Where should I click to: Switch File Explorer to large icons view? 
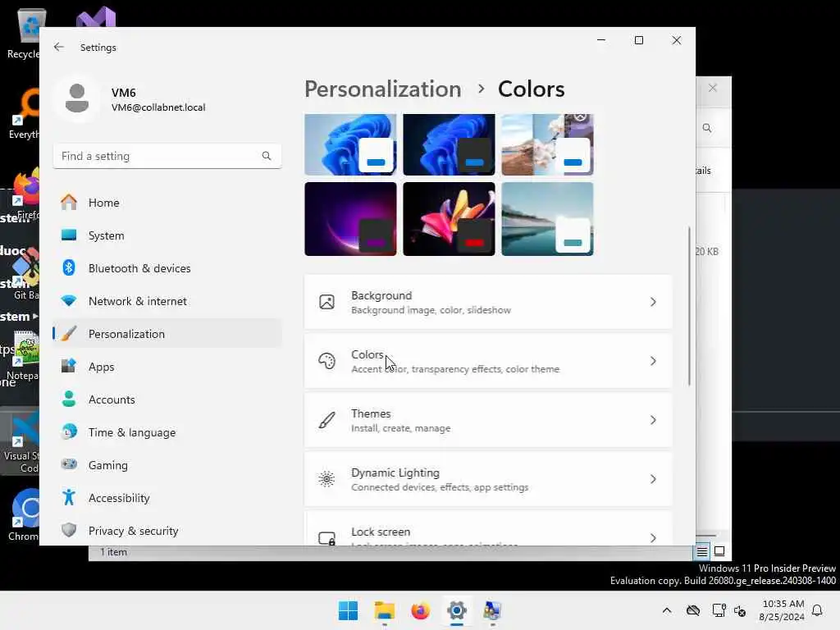[719, 552]
